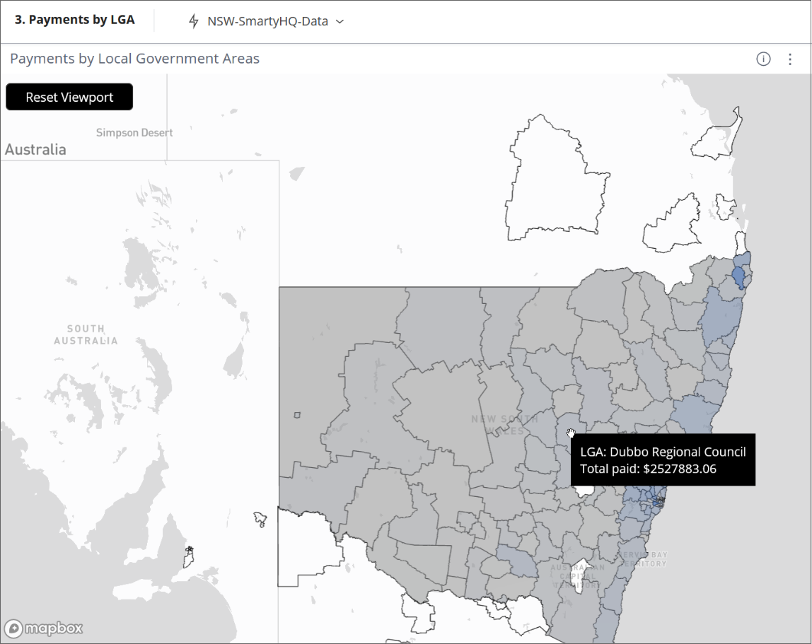812x644 pixels.
Task: Click the Mapbox logo
Action: coord(44,628)
